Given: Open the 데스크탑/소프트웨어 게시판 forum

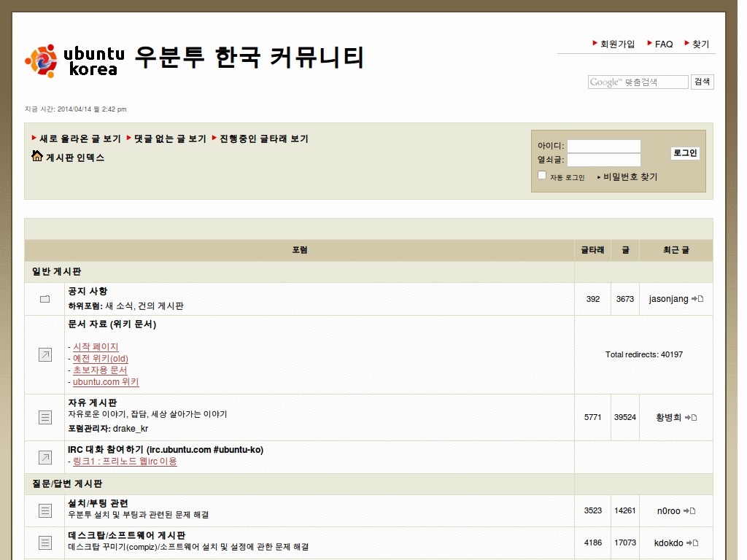Looking at the screenshot, I should coord(127,535).
